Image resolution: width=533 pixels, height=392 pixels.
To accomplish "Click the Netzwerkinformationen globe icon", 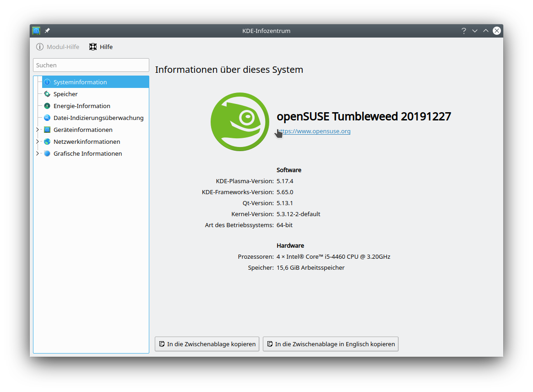I will coord(47,142).
